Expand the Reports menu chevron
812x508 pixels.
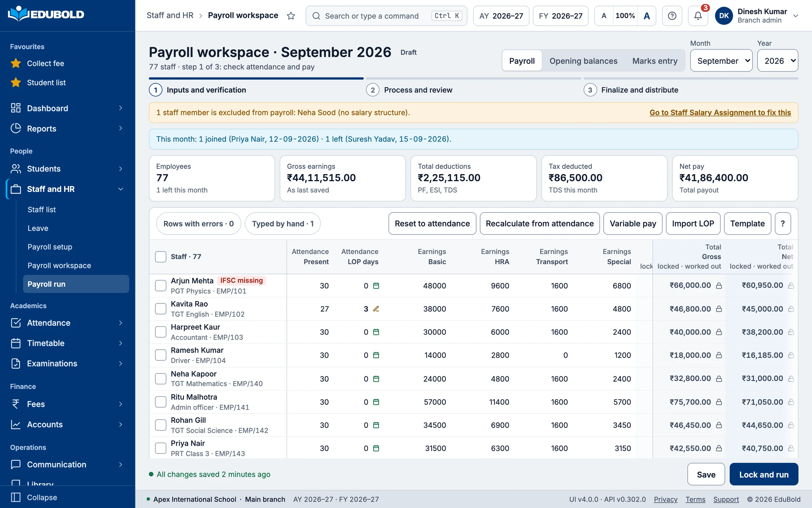(120, 128)
